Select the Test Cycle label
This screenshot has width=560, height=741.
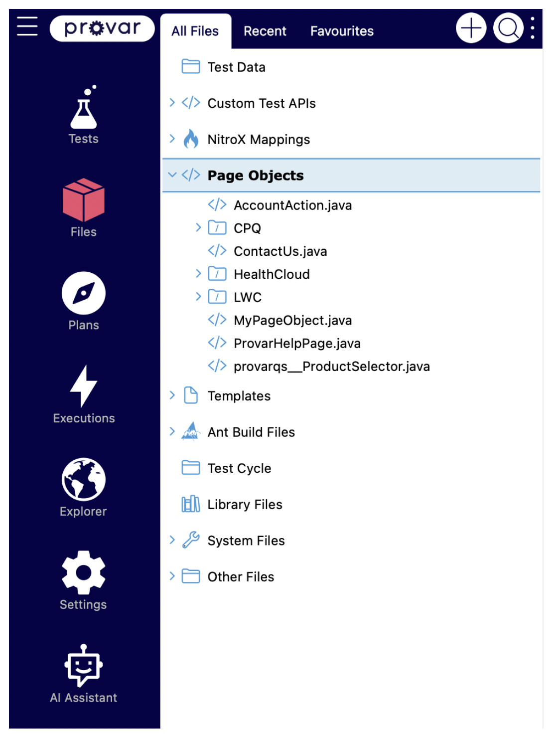(x=240, y=468)
